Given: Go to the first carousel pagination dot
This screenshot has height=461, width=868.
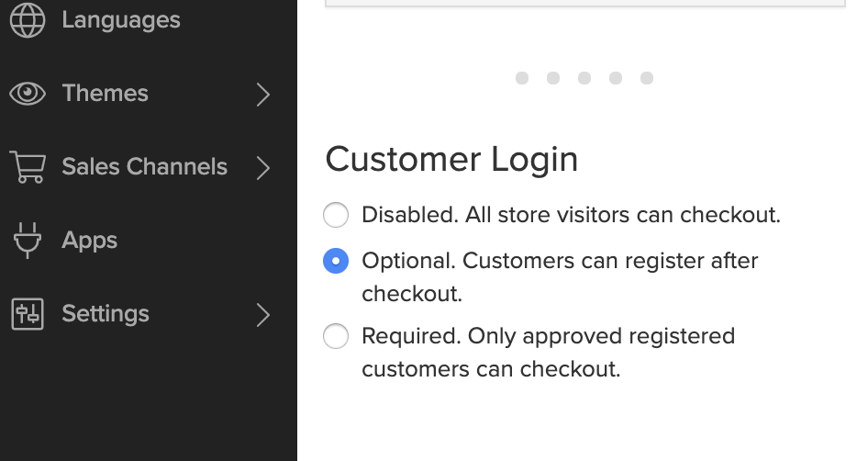Looking at the screenshot, I should 522,78.
